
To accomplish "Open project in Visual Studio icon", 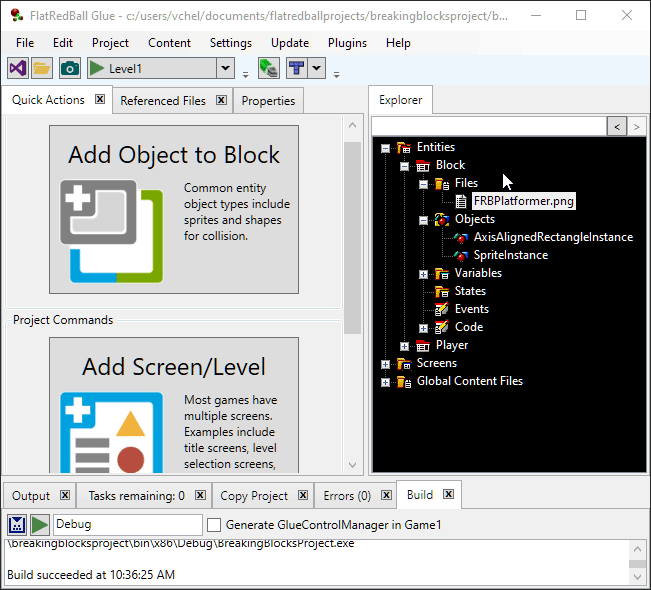I will pos(17,68).
